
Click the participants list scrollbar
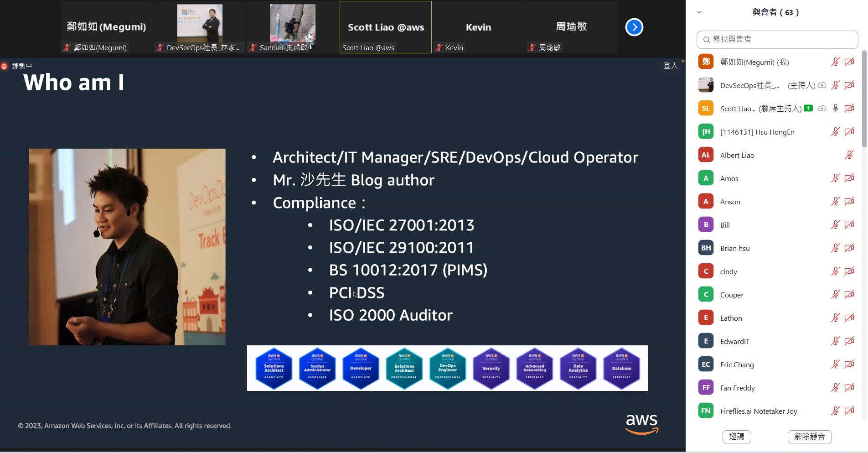[x=864, y=100]
